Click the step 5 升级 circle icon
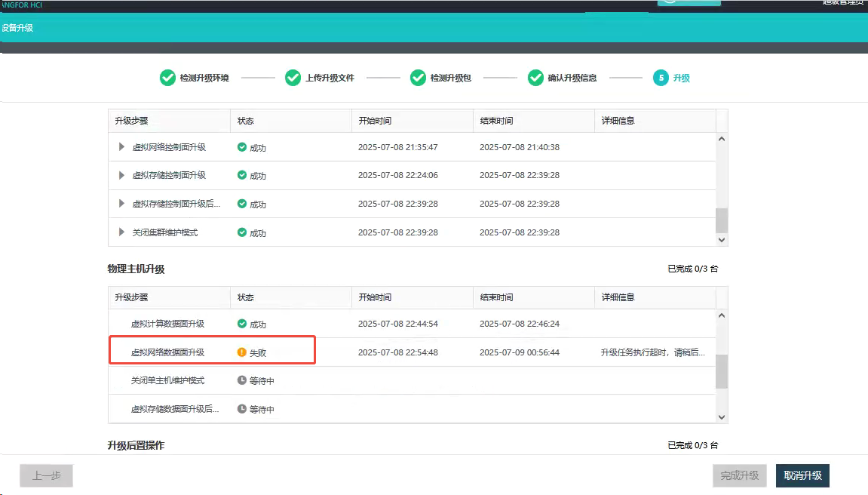This screenshot has height=495, width=868. coord(661,78)
